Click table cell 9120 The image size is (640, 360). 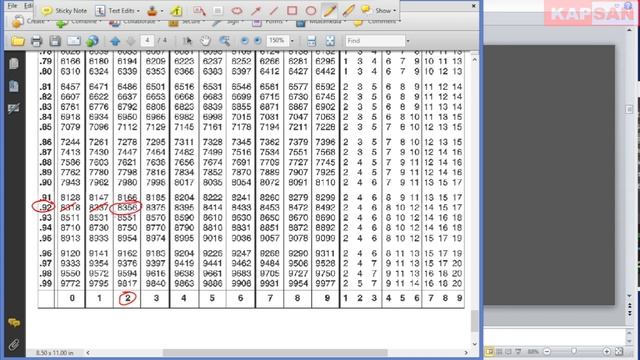[70, 253]
